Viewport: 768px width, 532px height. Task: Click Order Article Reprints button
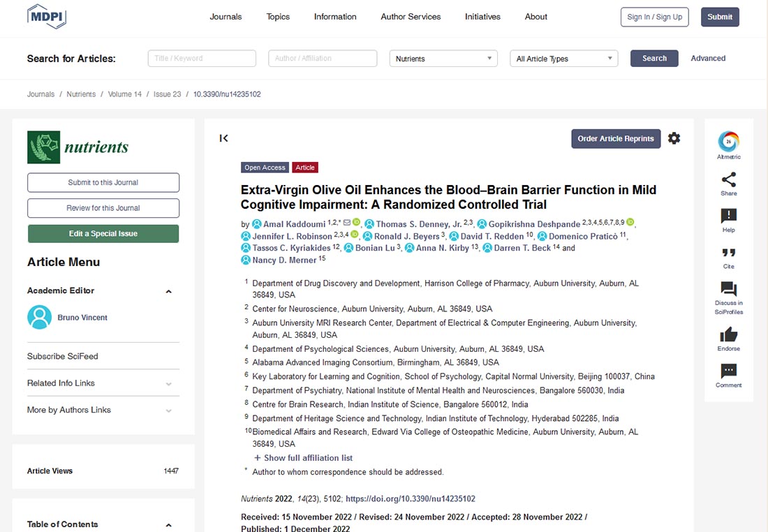615,138
